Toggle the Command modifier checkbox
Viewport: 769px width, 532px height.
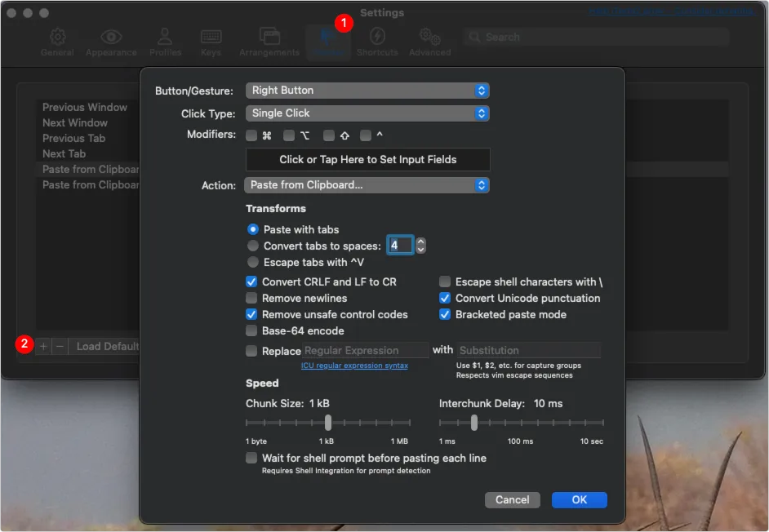pyautogui.click(x=251, y=135)
